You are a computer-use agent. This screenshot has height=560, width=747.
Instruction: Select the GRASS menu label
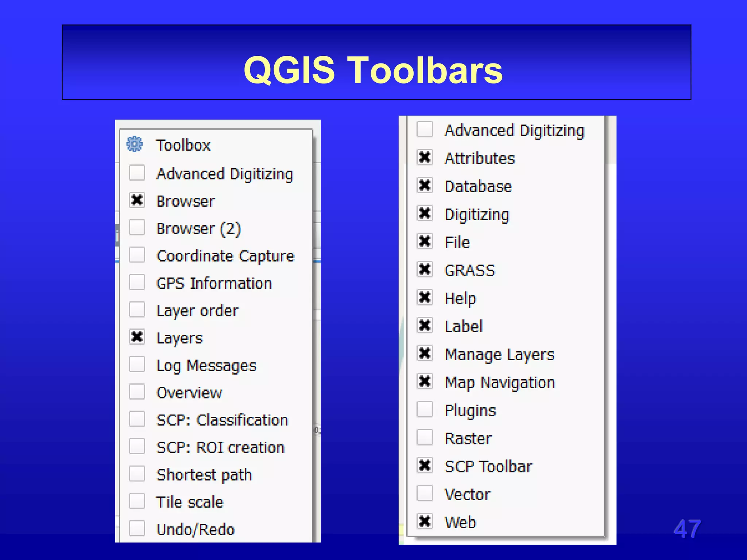(470, 271)
